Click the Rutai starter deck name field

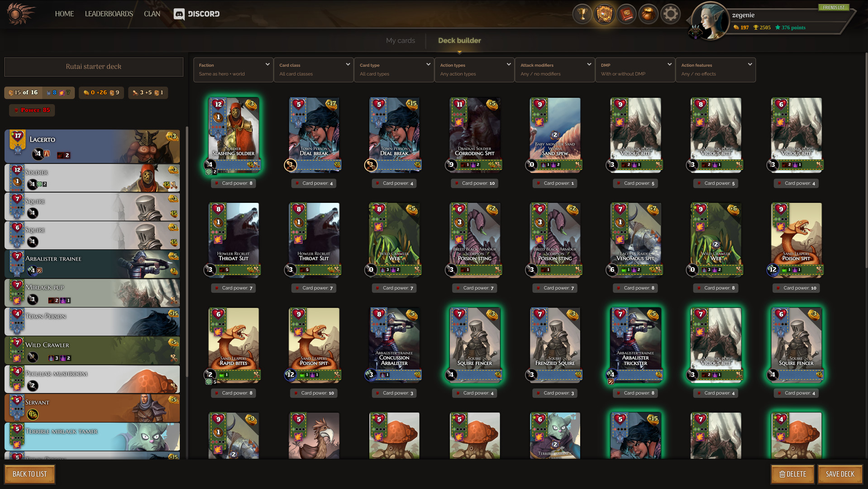click(93, 67)
